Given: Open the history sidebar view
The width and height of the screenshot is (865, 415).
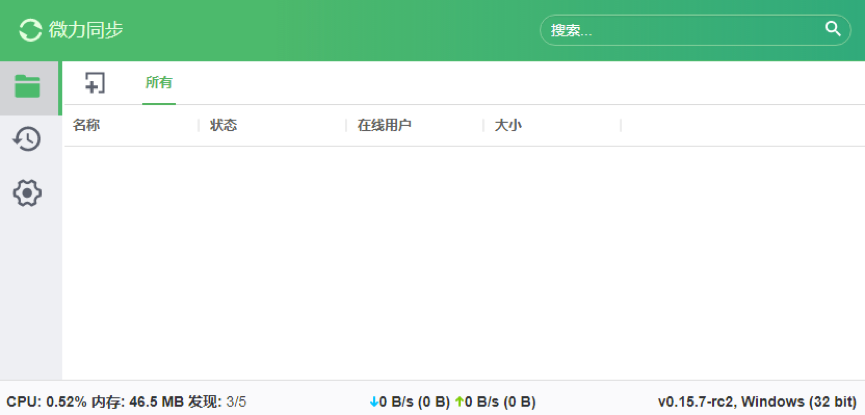Looking at the screenshot, I should (27, 139).
